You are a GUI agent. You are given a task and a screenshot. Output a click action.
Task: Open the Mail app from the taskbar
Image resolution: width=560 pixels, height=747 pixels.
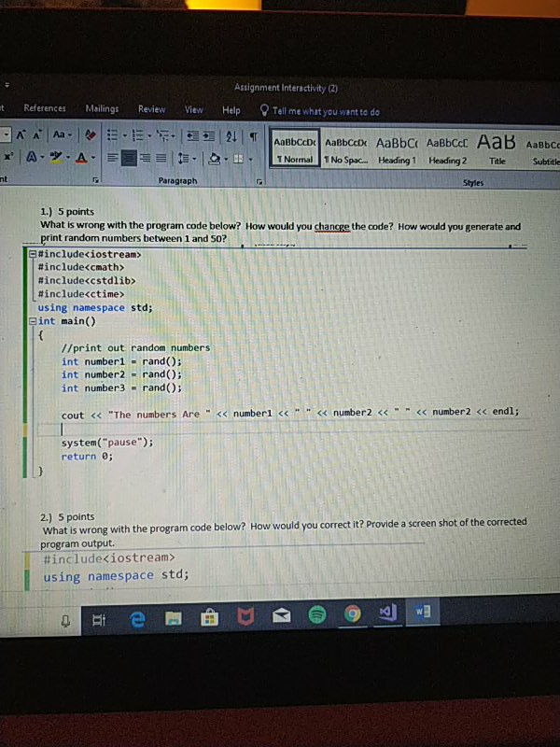(282, 616)
